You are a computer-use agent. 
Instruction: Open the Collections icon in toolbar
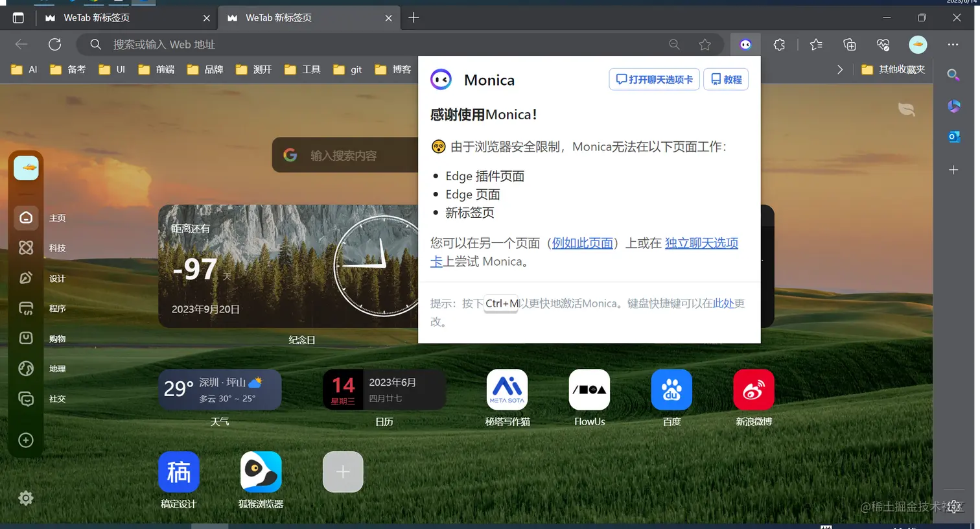point(849,45)
